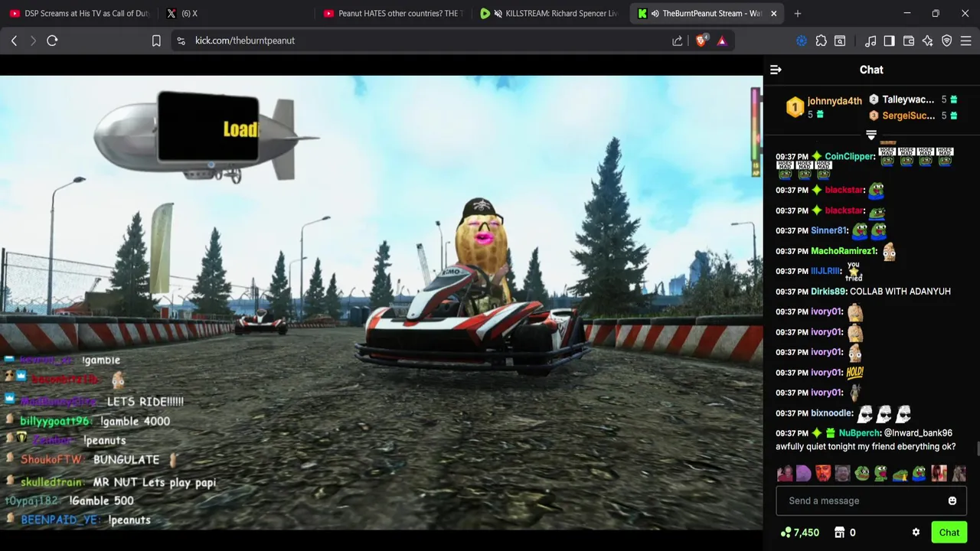Switch to the DSP Screams YouTube tab
The width and height of the screenshot is (980, 551).
click(79, 14)
